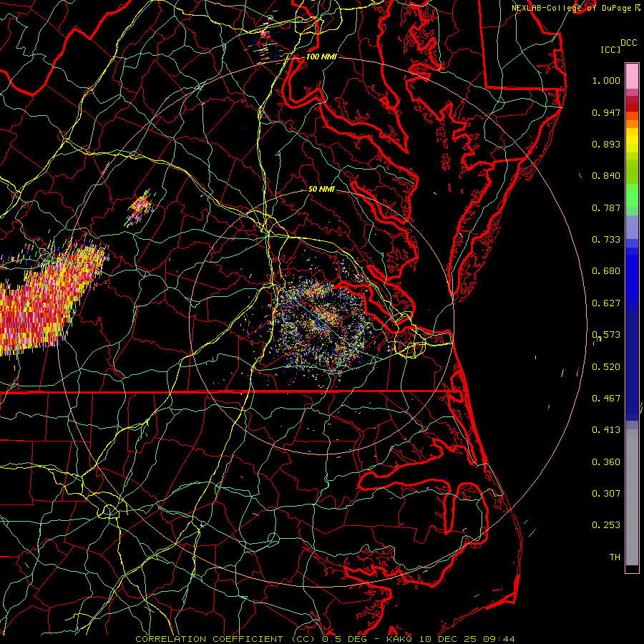
Task: Click the TH threshold label
Action: (615, 557)
